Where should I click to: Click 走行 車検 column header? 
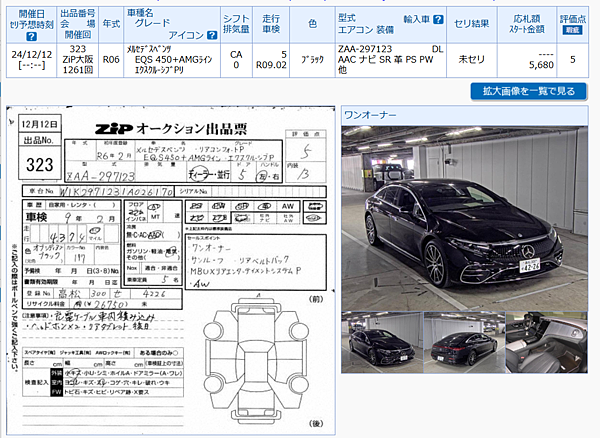click(271, 24)
